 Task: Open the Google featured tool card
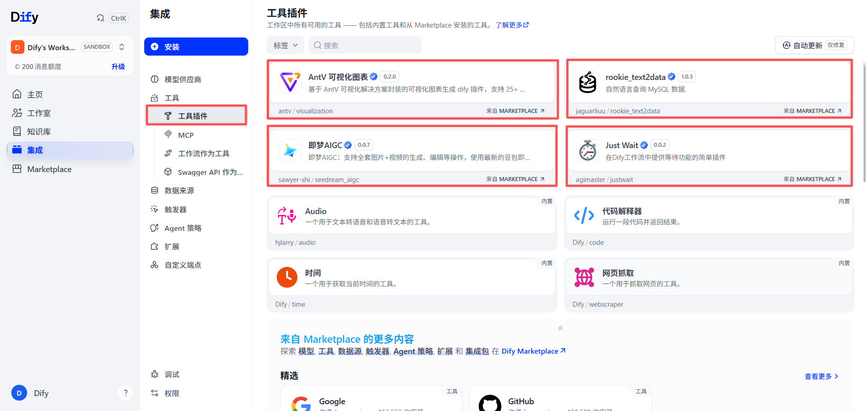(371, 398)
